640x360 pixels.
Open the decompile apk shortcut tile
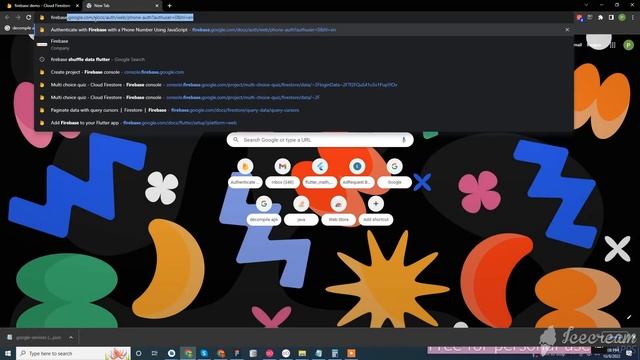click(x=264, y=211)
